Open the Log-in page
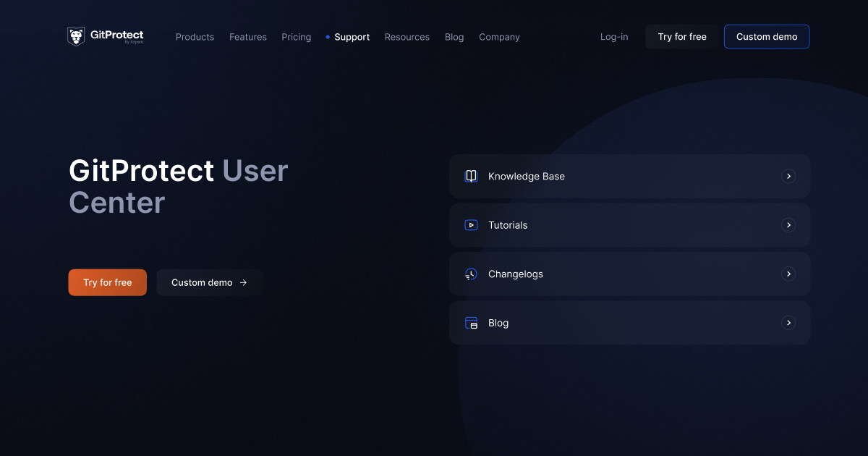Viewport: 868px width, 456px height. (613, 37)
